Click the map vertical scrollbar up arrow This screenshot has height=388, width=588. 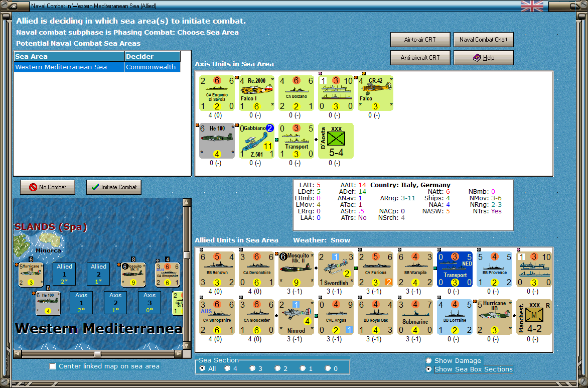click(x=187, y=202)
